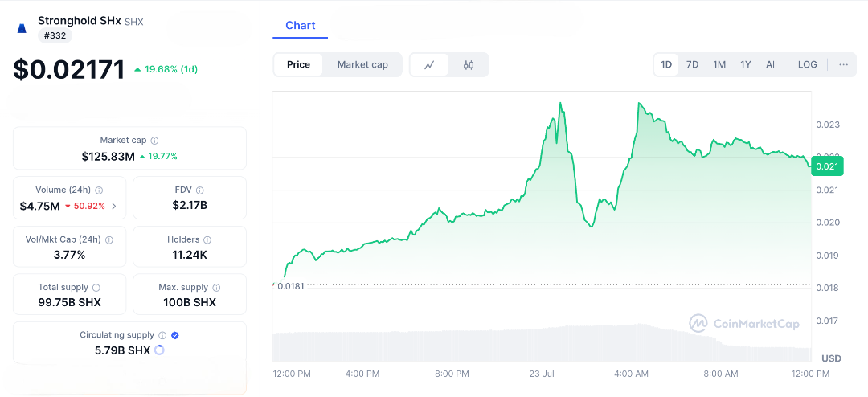The height and width of the screenshot is (397, 868).
Task: Click the 19.77% market cap change
Action: (158, 157)
